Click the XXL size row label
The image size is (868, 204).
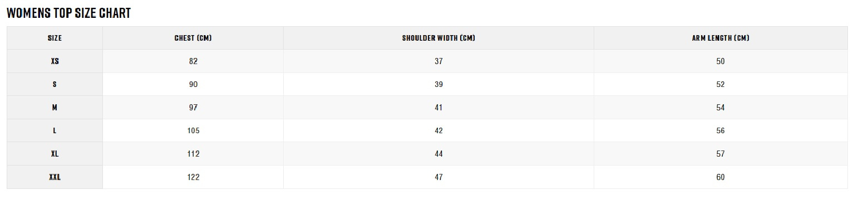[x=55, y=177]
